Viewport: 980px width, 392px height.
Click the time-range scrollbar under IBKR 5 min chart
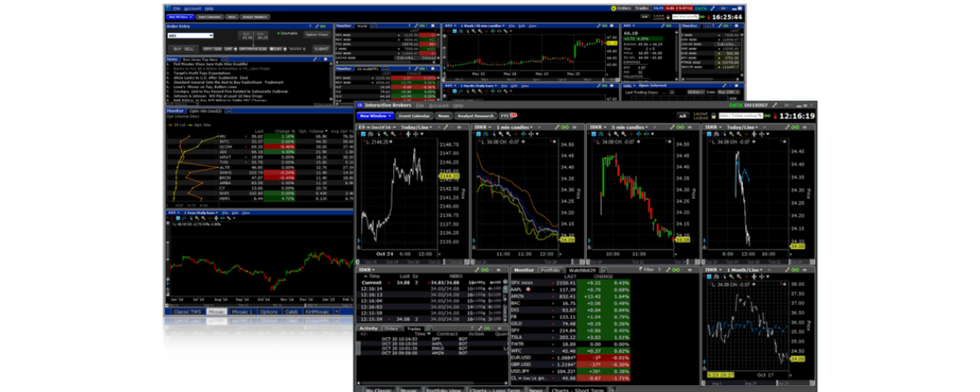point(643,262)
